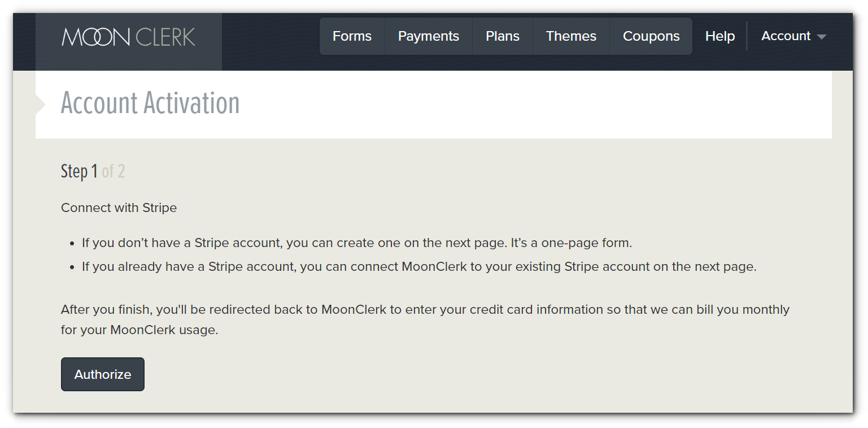Image resolution: width=868 pixels, height=428 pixels.
Task: Open the Plans tab
Action: pyautogui.click(x=503, y=36)
